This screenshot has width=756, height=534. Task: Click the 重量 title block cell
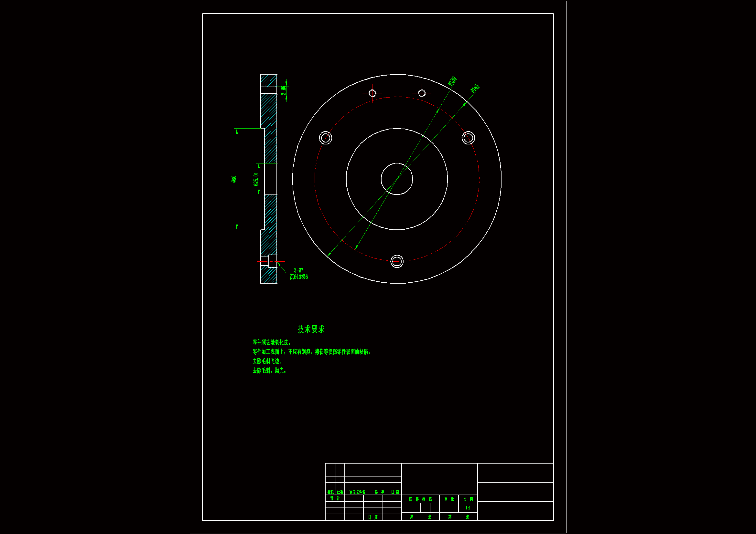[x=449, y=499]
